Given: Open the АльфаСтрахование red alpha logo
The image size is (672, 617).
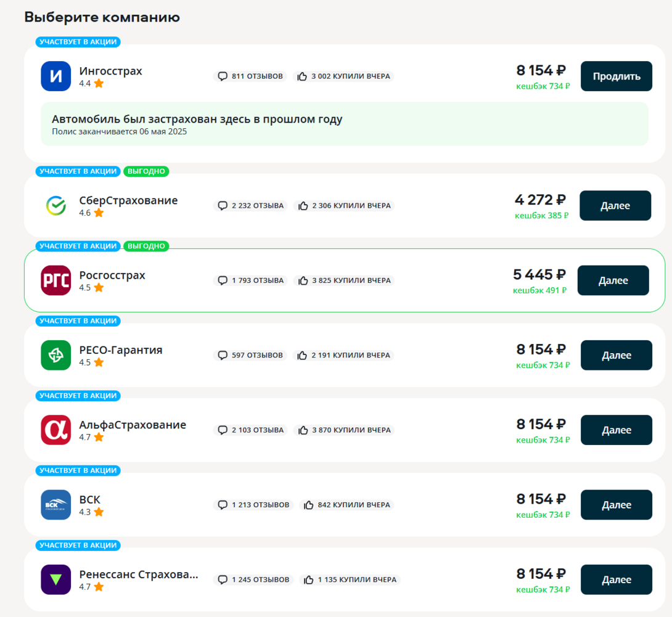Looking at the screenshot, I should click(56, 430).
